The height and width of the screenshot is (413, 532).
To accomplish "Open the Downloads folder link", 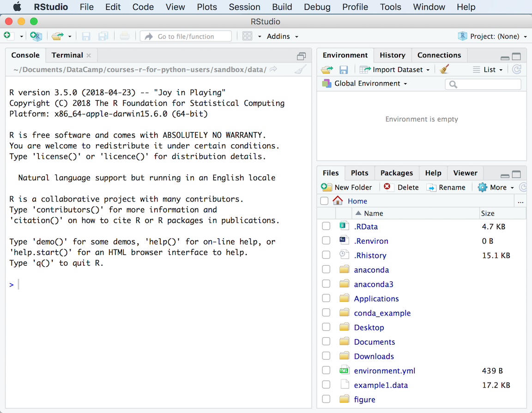I will 374,356.
